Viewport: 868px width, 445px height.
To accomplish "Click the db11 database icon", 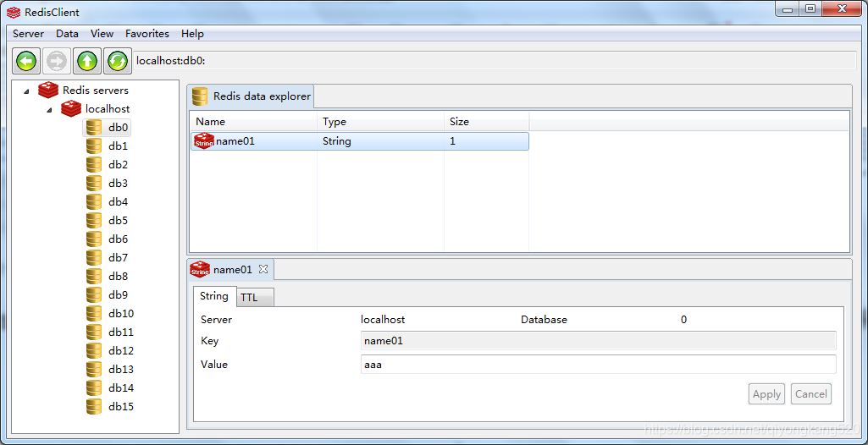I will pyautogui.click(x=94, y=332).
